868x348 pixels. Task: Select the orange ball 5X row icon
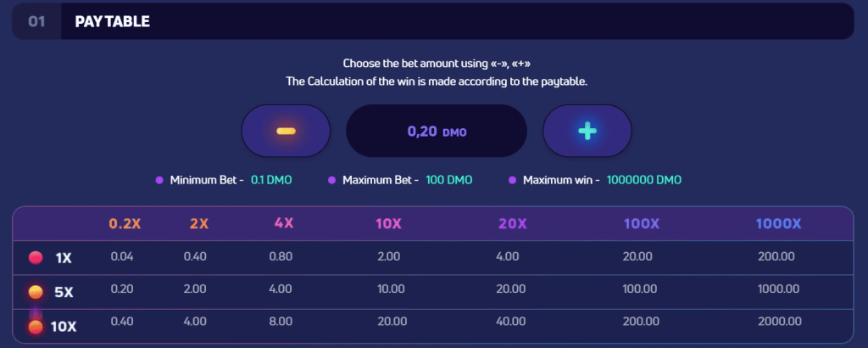(x=36, y=292)
